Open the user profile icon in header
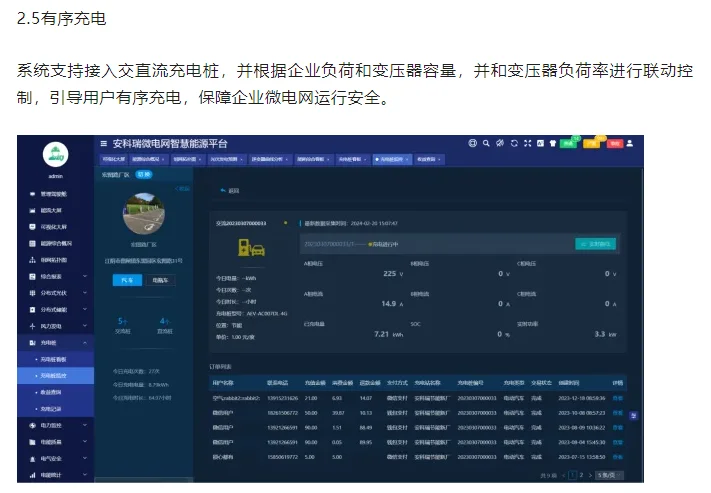This screenshot has width=711, height=493. [x=629, y=143]
